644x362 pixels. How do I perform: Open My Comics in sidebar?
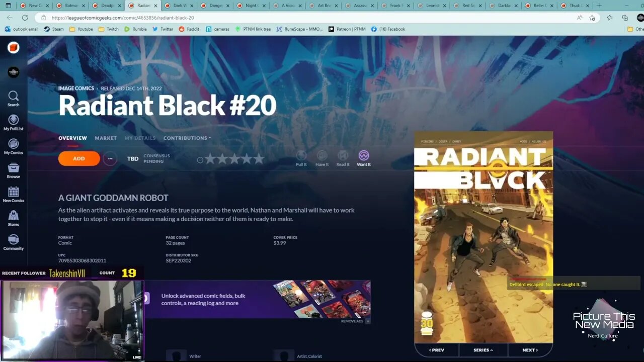coord(14,147)
